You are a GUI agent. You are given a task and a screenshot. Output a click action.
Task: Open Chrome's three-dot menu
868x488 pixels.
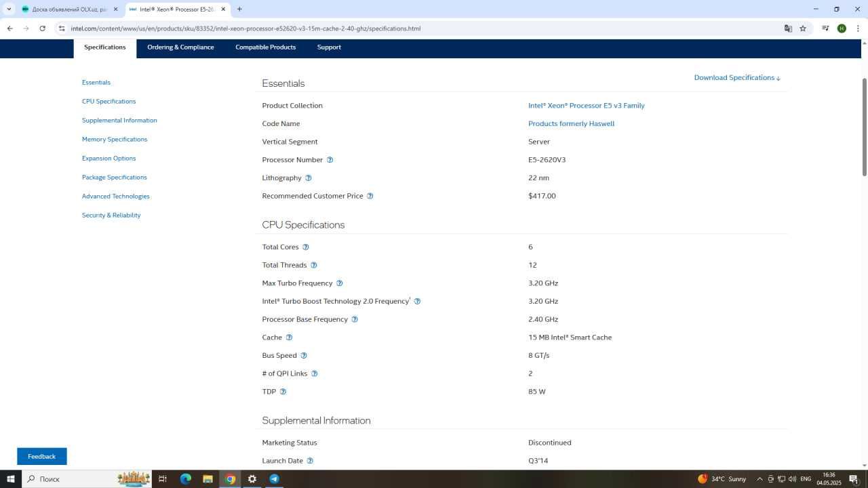click(x=858, y=28)
